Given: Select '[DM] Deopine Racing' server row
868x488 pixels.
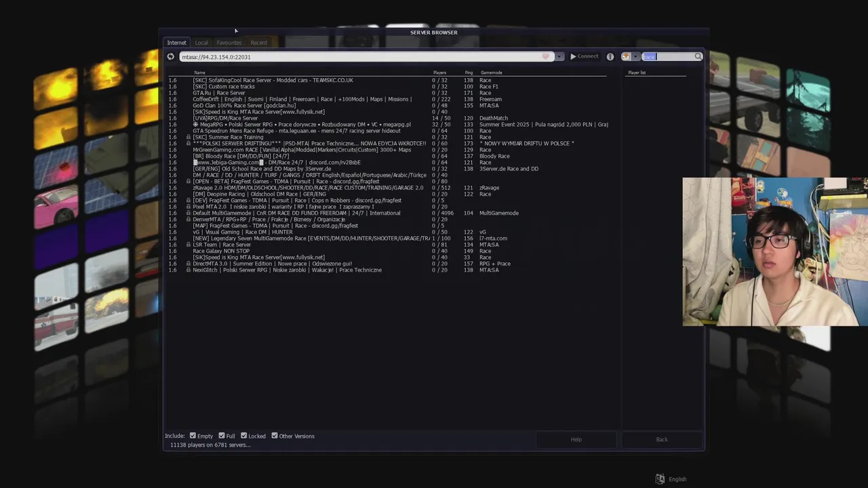Looking at the screenshot, I should [387, 195].
